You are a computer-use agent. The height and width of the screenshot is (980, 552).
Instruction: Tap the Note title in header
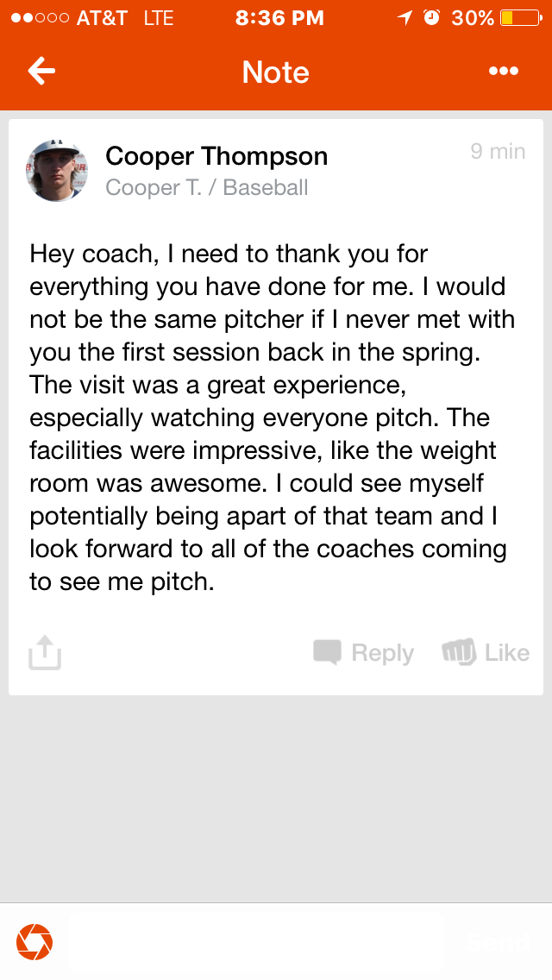pos(276,72)
